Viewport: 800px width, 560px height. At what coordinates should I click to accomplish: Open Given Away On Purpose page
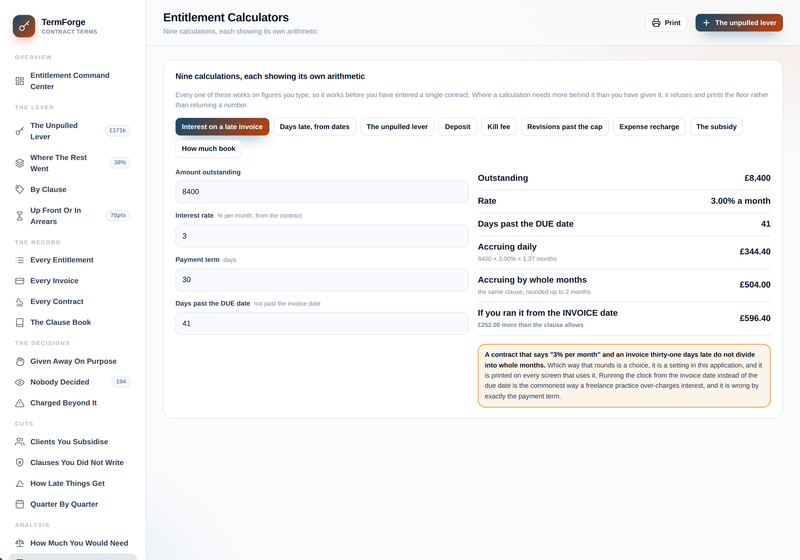pyautogui.click(x=72, y=362)
